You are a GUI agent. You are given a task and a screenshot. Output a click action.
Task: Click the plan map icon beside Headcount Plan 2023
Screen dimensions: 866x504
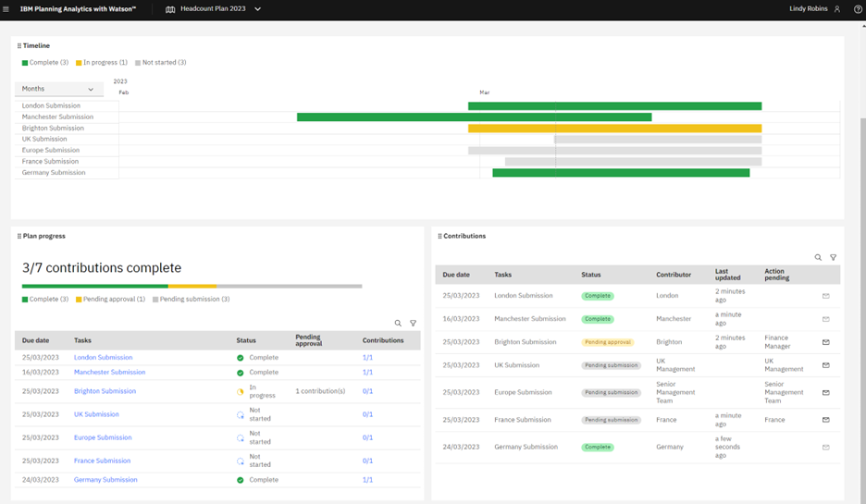[170, 9]
